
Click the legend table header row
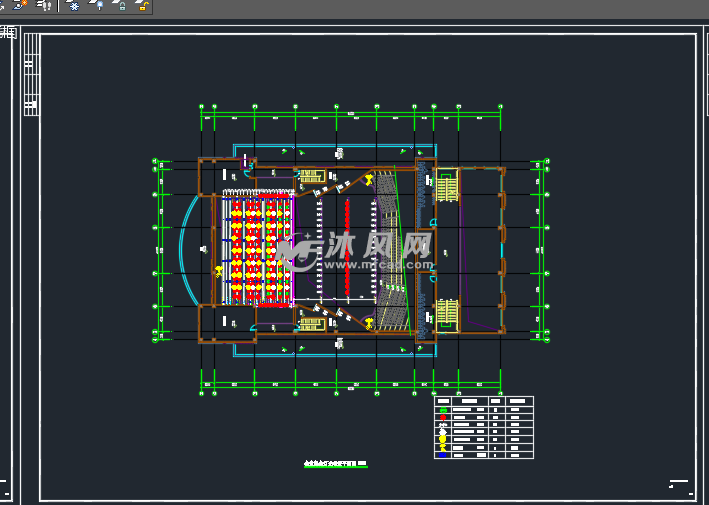coord(484,401)
